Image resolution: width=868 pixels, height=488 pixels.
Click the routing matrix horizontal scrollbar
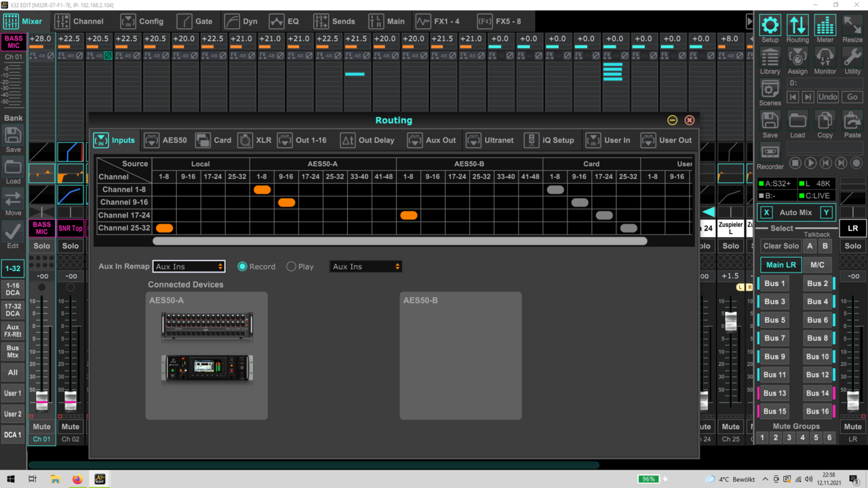click(400, 241)
